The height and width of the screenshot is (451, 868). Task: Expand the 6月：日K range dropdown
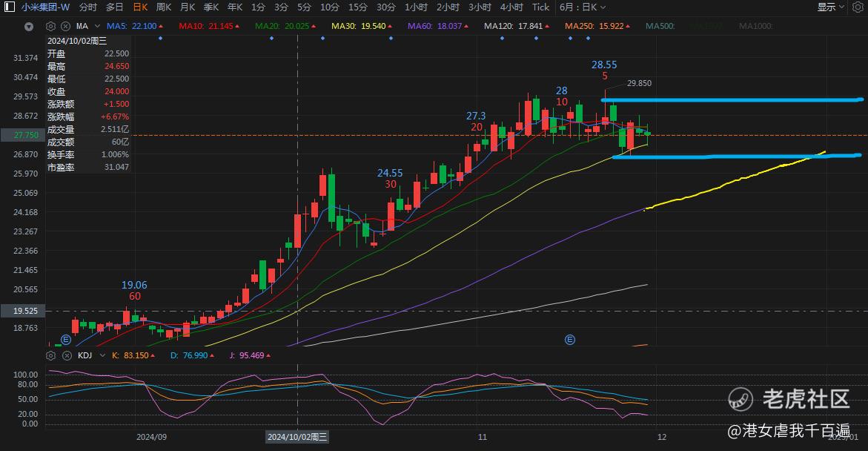(583, 7)
